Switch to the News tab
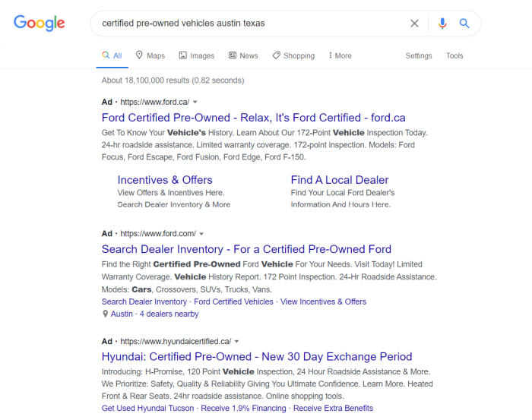532x420 pixels. 243,55
